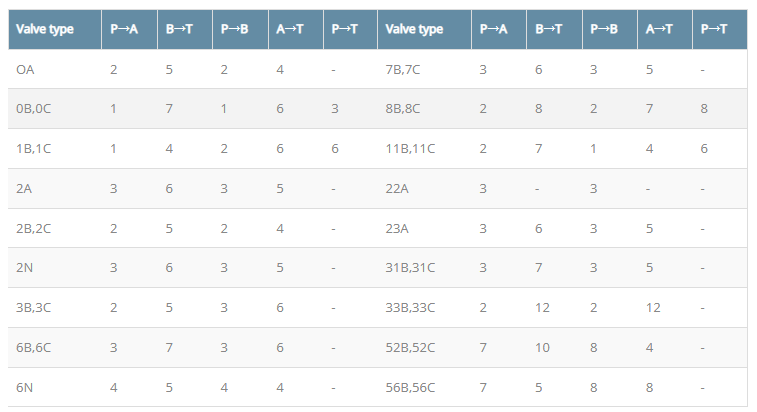Click the 22A valve type cell
Image resolution: width=757 pixels, height=412 pixels.
pos(397,188)
